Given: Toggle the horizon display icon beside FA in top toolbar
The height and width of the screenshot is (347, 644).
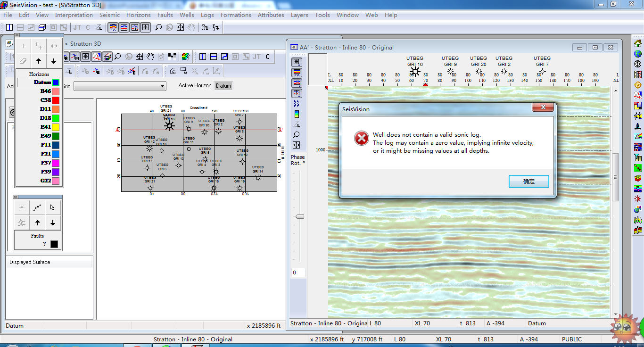Looking at the screenshot, I should pos(124,28).
